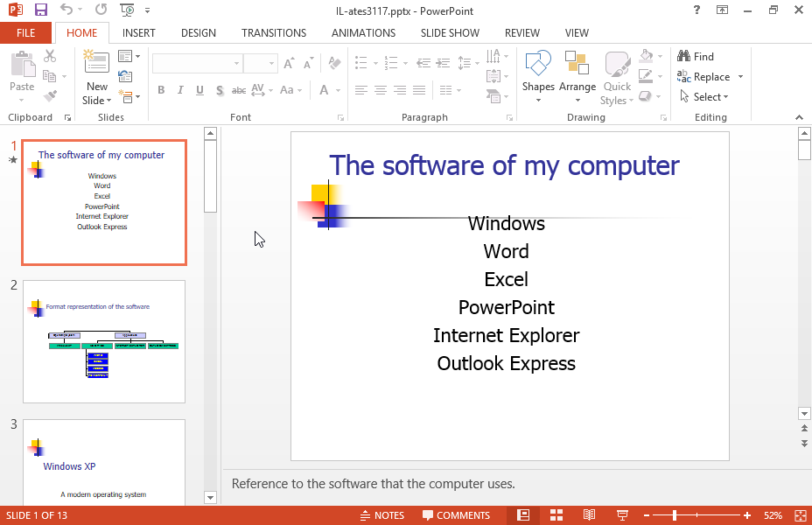
Task: Click the Paste clipboard icon
Action: pyautogui.click(x=22, y=64)
